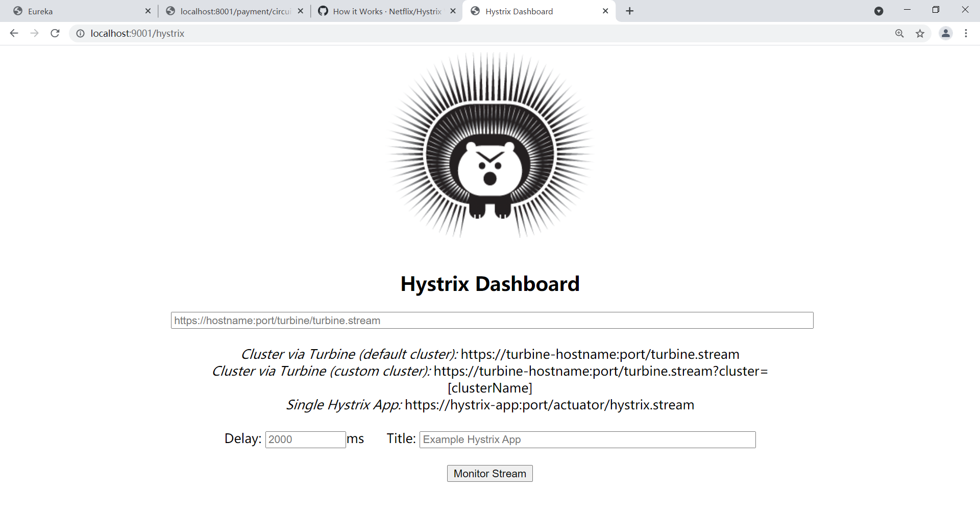Screen dimensions: 980x514
Task: Close the browser window
Action: [965, 10]
